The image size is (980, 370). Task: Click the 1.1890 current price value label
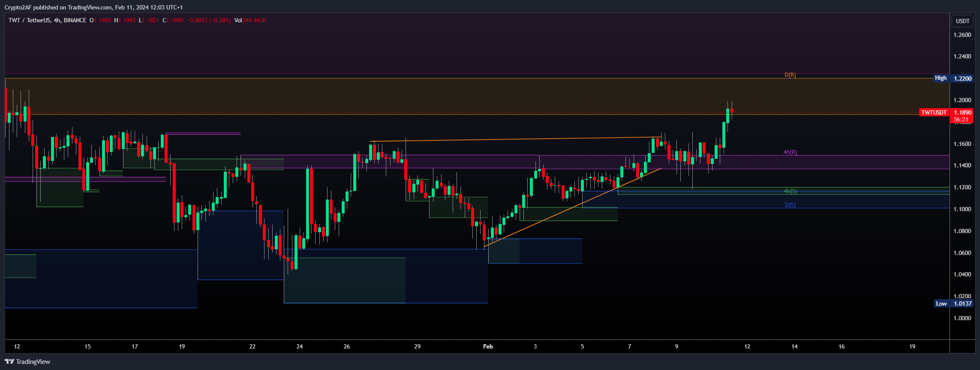[x=962, y=112]
